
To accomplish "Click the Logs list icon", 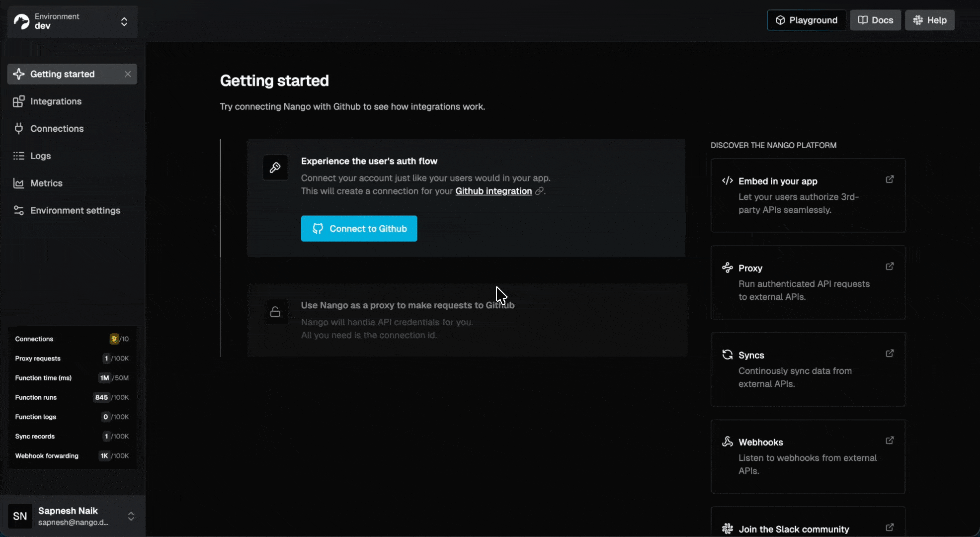I will [19, 156].
